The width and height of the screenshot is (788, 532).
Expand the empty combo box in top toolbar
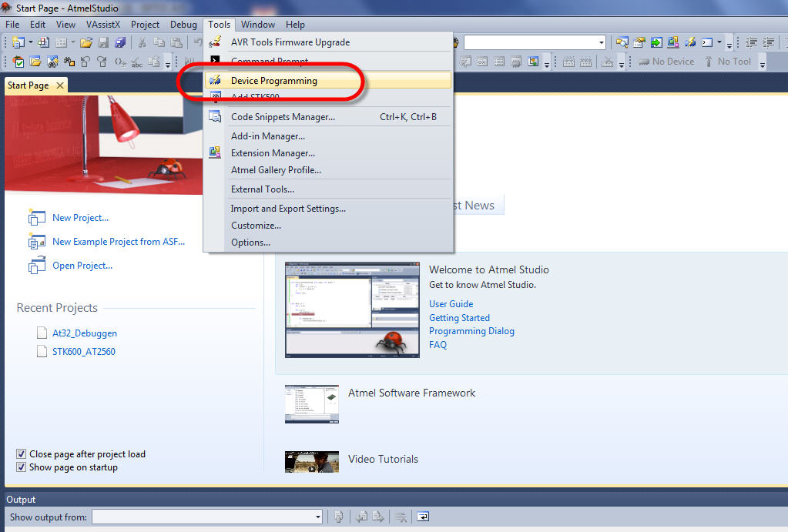coord(601,42)
